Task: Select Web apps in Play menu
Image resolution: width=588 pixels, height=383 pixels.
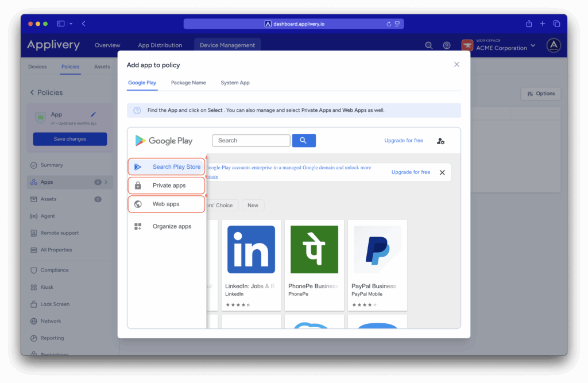Action: point(167,204)
